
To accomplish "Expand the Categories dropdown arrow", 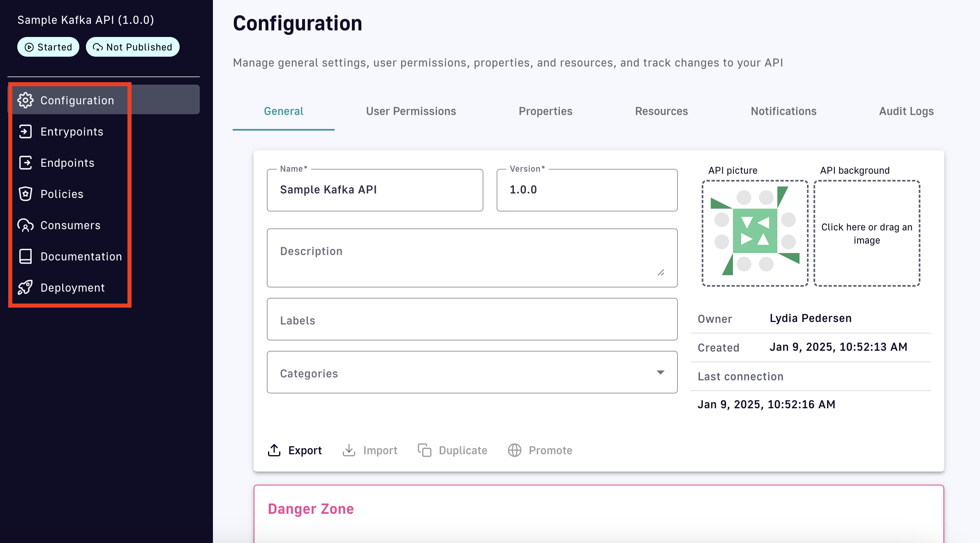I will pos(661,373).
